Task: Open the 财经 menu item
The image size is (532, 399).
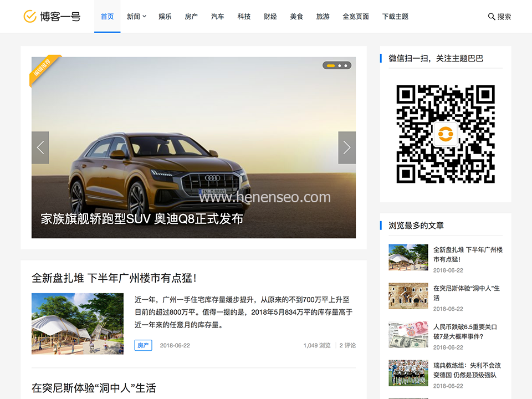Action: click(x=270, y=16)
